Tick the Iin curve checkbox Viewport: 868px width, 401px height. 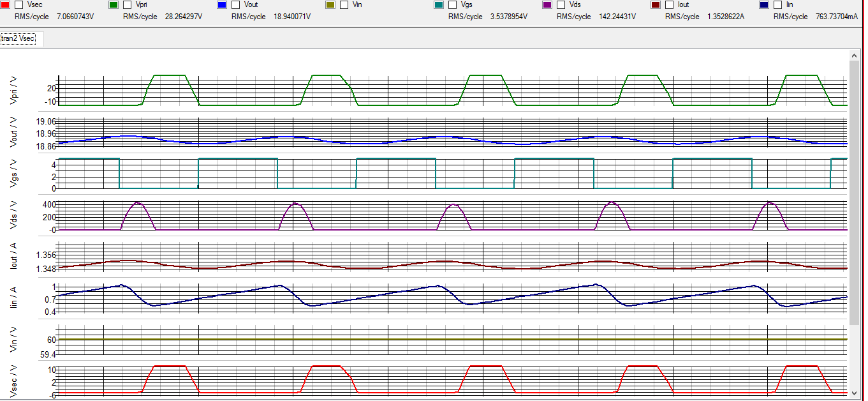click(x=777, y=4)
